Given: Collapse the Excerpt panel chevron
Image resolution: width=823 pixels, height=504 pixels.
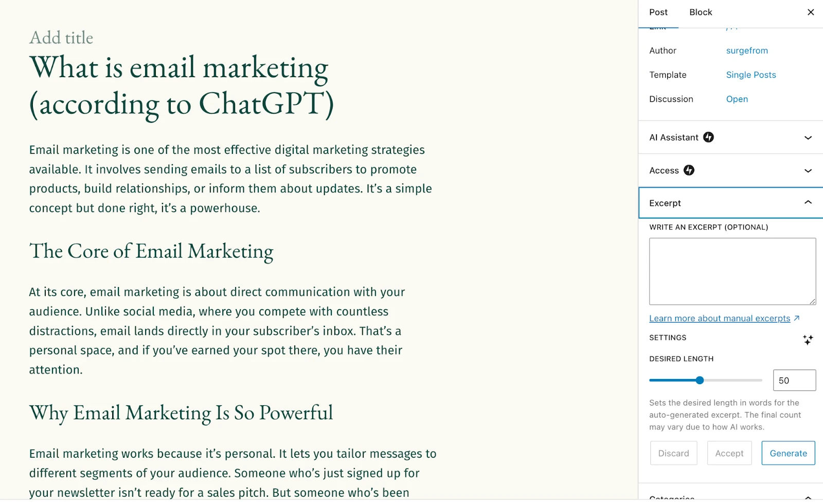Looking at the screenshot, I should tap(808, 203).
